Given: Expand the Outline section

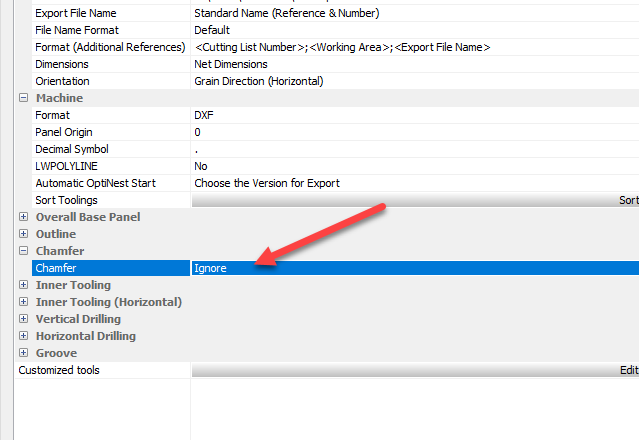Looking at the screenshot, I should pyautogui.click(x=23, y=234).
